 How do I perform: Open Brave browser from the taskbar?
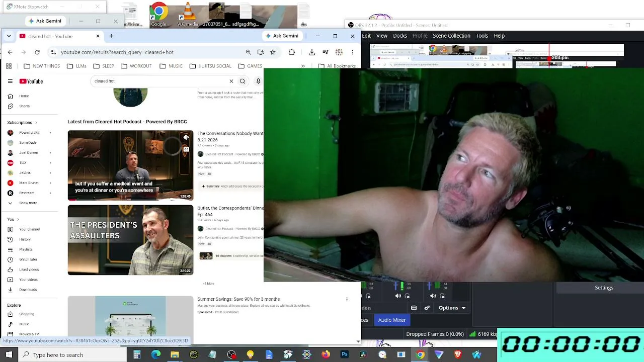click(458, 354)
